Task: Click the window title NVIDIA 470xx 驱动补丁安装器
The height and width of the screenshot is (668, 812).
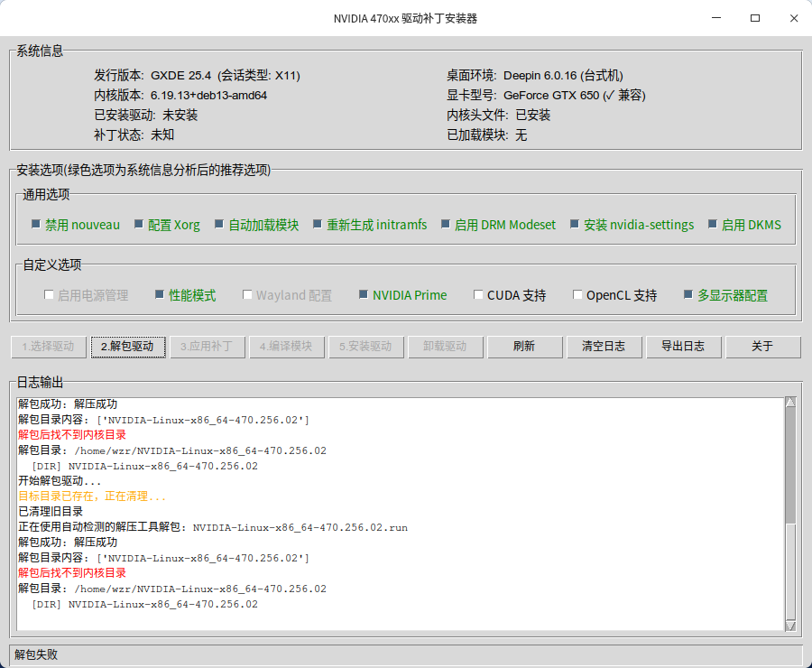Action: (405, 19)
